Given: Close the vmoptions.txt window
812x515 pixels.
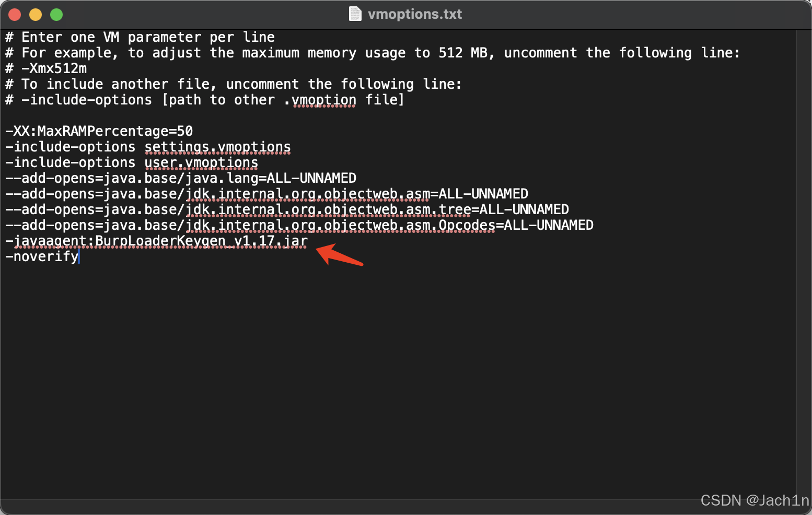Looking at the screenshot, I should coord(15,15).
